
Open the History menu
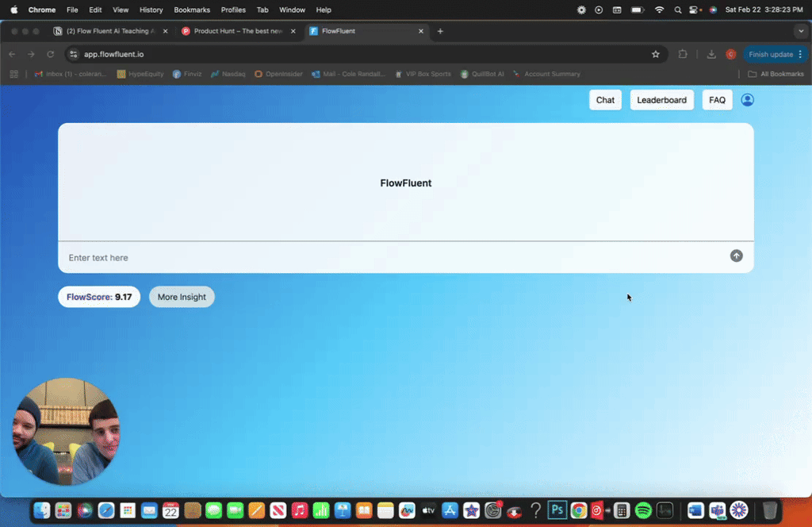[x=151, y=10]
